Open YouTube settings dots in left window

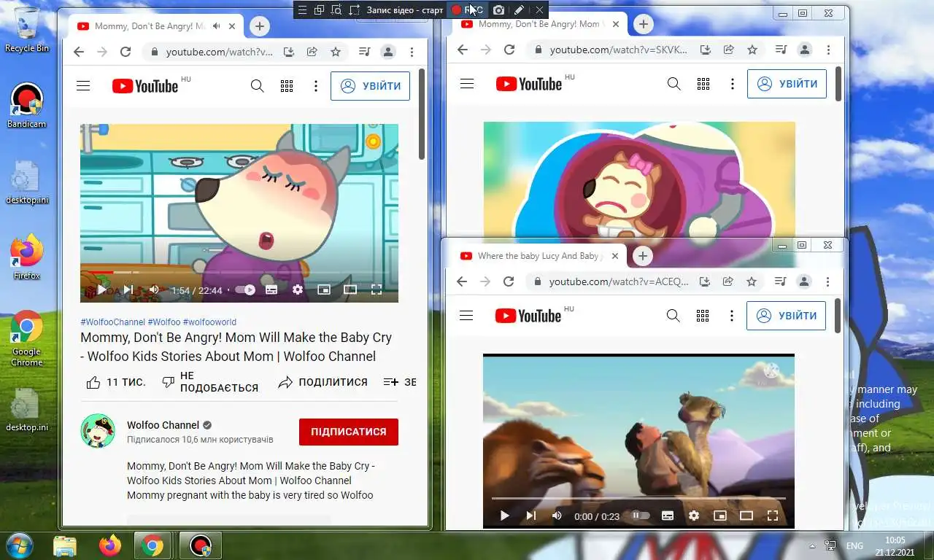(316, 85)
